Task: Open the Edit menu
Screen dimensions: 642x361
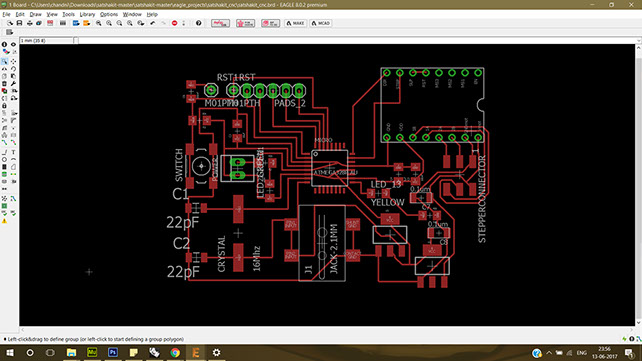Action: click(x=20, y=14)
